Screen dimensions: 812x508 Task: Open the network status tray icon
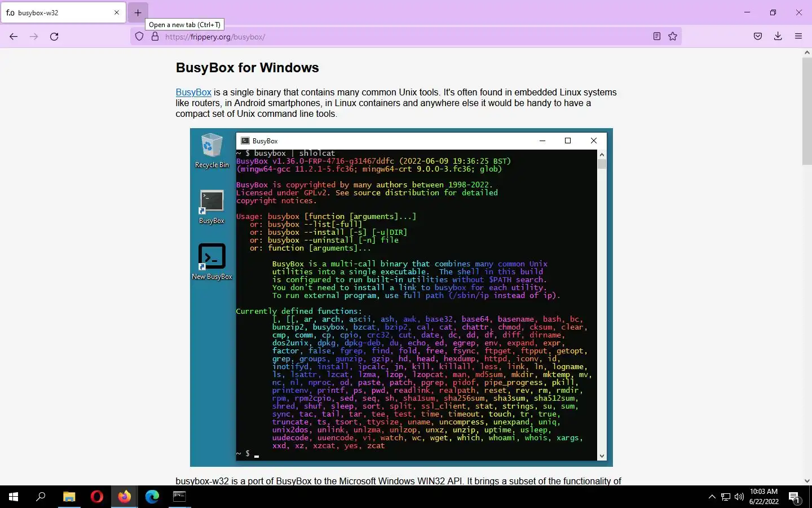(726, 497)
